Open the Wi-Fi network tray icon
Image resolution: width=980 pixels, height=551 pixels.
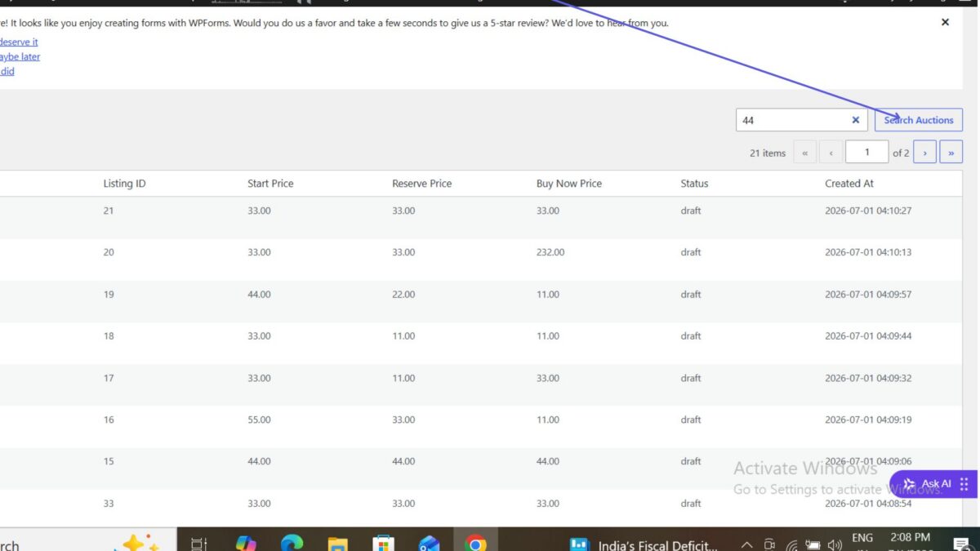[x=791, y=544]
